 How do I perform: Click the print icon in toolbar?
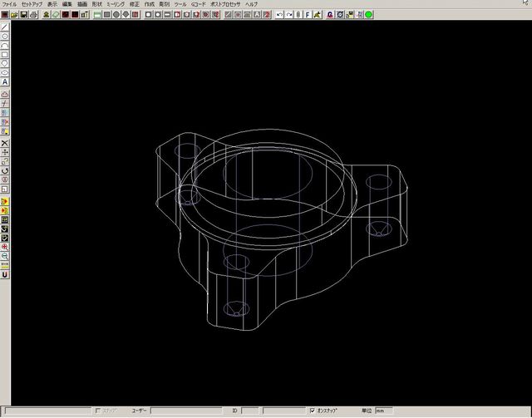tap(34, 15)
